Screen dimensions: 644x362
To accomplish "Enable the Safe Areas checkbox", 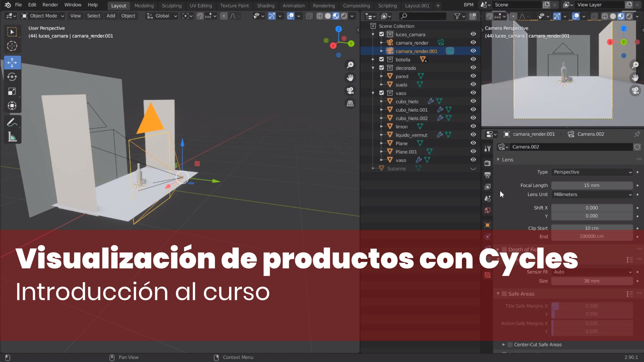I will pyautogui.click(x=504, y=294).
